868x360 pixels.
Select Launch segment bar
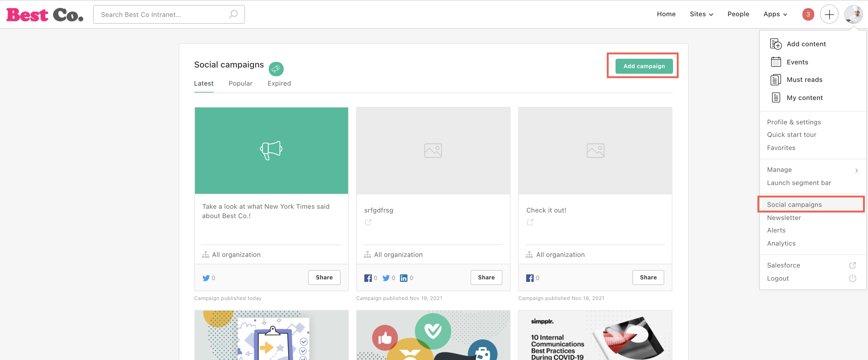coord(799,183)
